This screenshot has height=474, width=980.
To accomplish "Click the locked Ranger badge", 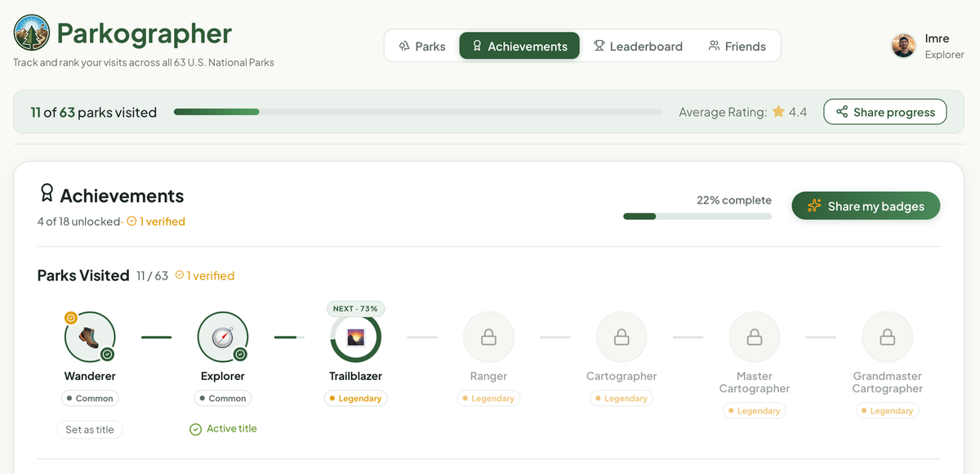I will (488, 337).
